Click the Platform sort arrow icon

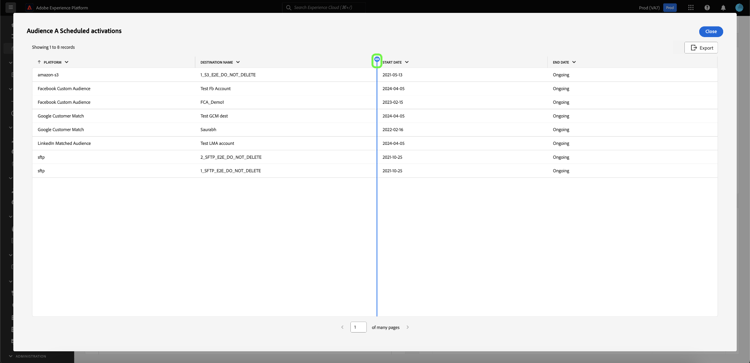click(39, 62)
